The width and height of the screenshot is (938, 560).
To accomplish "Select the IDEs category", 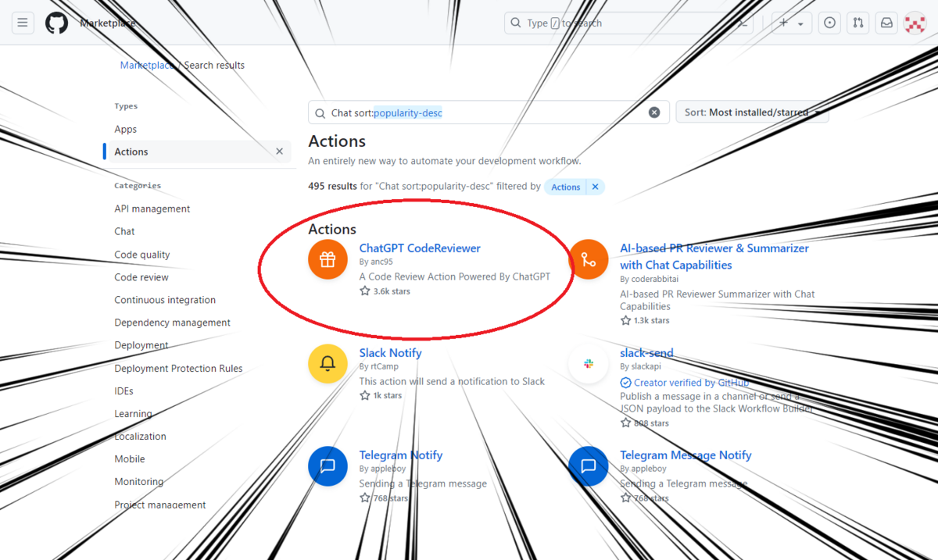I will click(x=124, y=391).
